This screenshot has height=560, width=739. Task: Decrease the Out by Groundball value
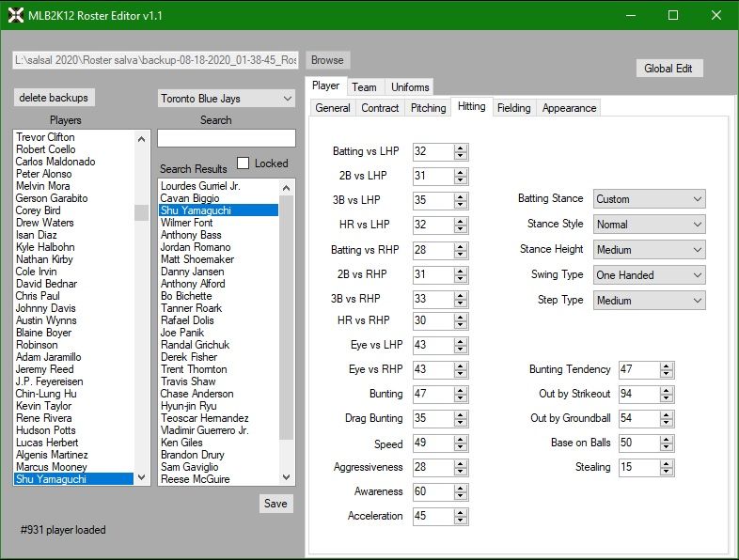coord(666,423)
